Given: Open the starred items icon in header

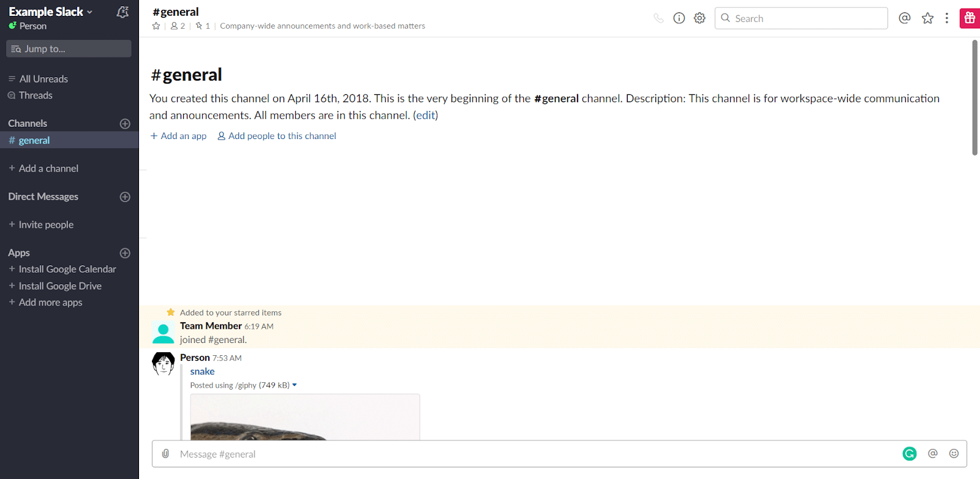Looking at the screenshot, I should coord(927,18).
